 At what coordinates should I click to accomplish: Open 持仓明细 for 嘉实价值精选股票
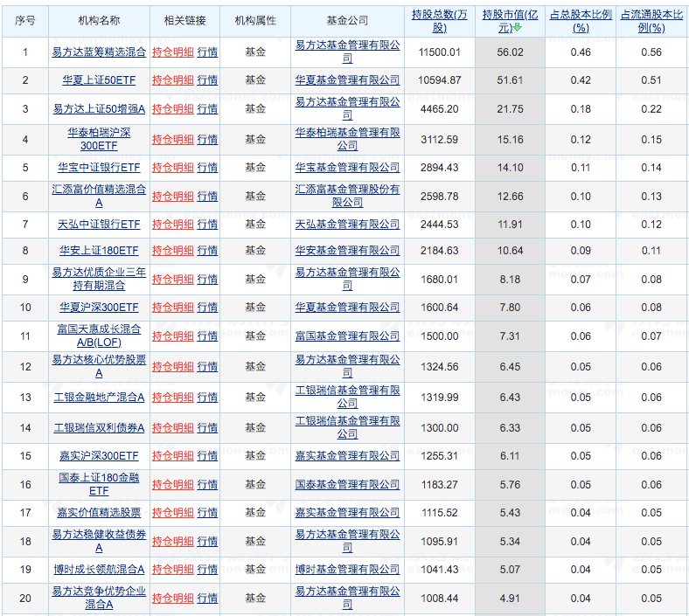coord(173,513)
